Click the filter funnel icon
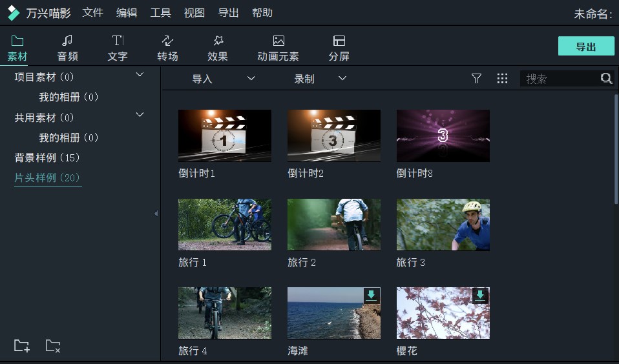The width and height of the screenshot is (619, 364). (x=476, y=79)
